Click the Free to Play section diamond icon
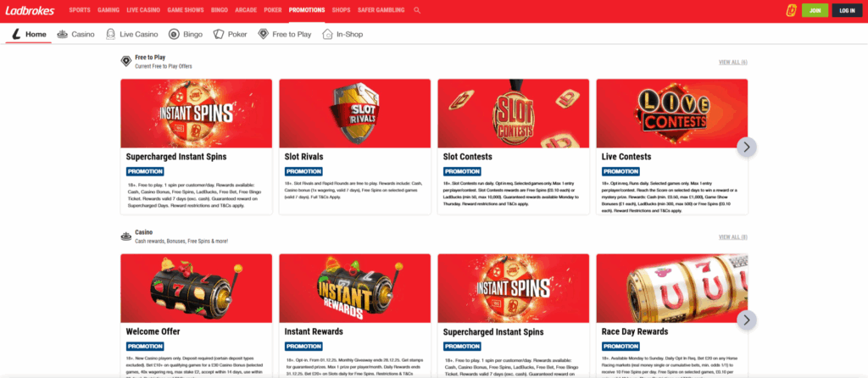Viewport: 868px width, 378px height. click(x=126, y=61)
